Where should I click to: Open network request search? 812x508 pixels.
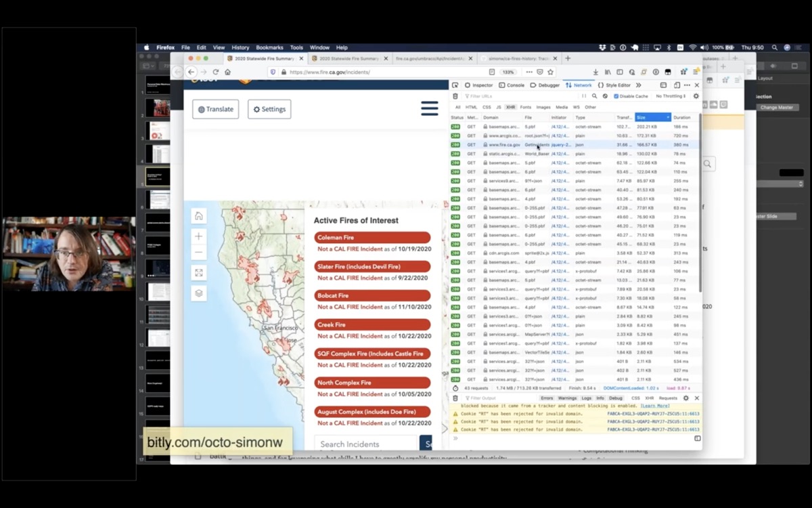[594, 96]
